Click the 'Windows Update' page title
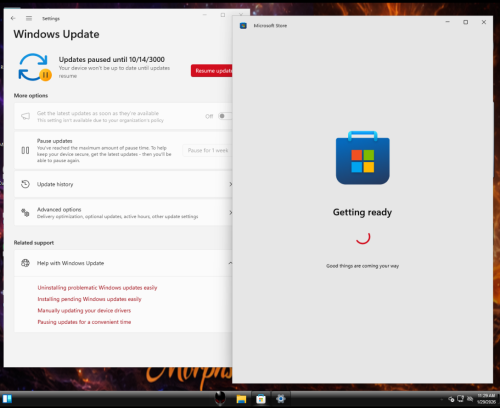 tap(56, 34)
